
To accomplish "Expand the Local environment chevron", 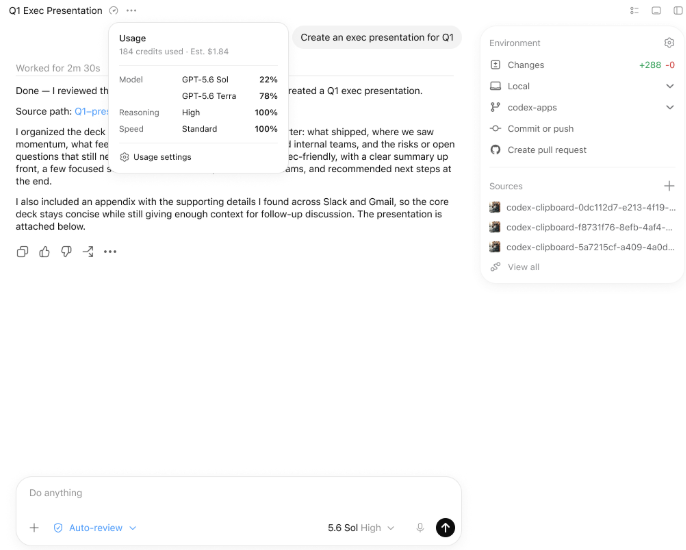I will (x=669, y=86).
